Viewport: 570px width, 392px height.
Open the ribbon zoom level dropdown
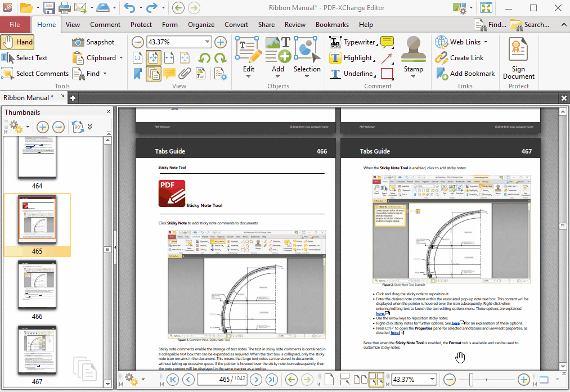[x=207, y=42]
